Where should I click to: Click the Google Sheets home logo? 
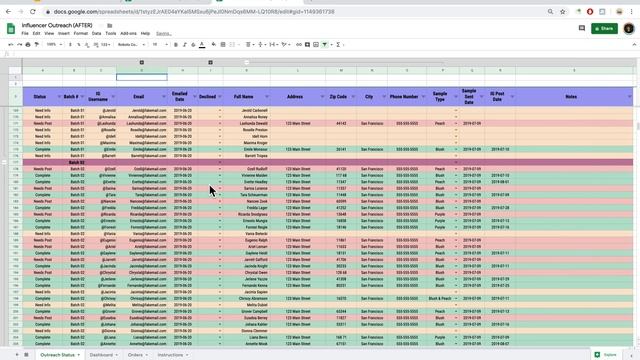tap(11, 29)
